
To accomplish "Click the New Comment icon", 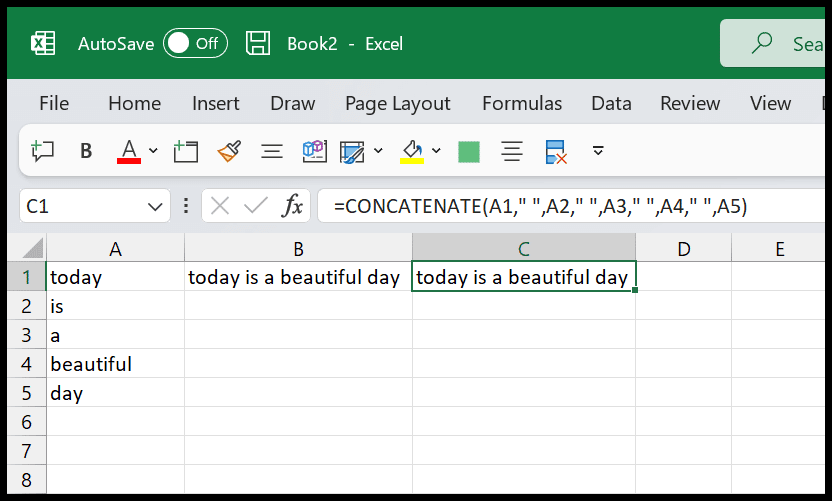I will pyautogui.click(x=42, y=151).
